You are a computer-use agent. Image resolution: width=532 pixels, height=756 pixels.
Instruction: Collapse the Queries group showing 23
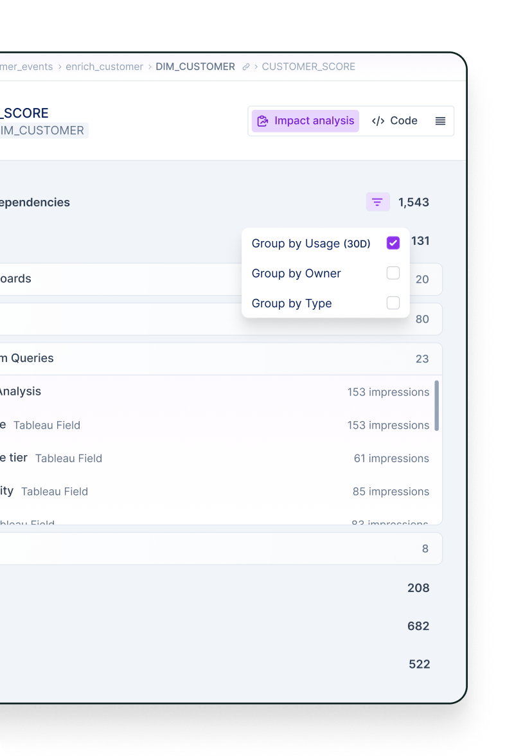(x=221, y=359)
